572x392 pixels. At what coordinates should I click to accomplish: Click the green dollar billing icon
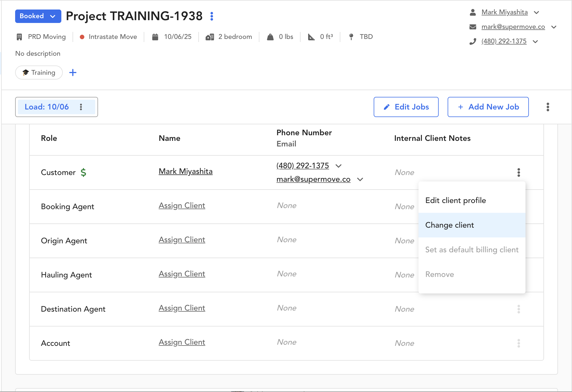(83, 172)
